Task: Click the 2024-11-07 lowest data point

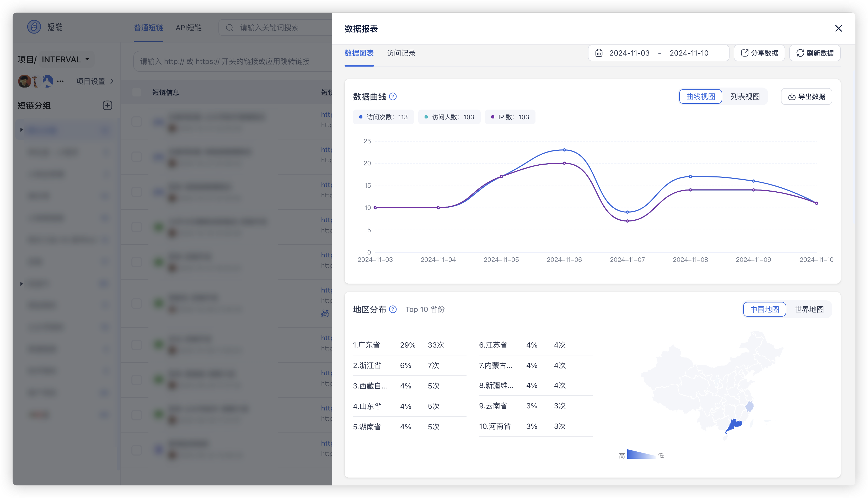Action: tap(627, 221)
